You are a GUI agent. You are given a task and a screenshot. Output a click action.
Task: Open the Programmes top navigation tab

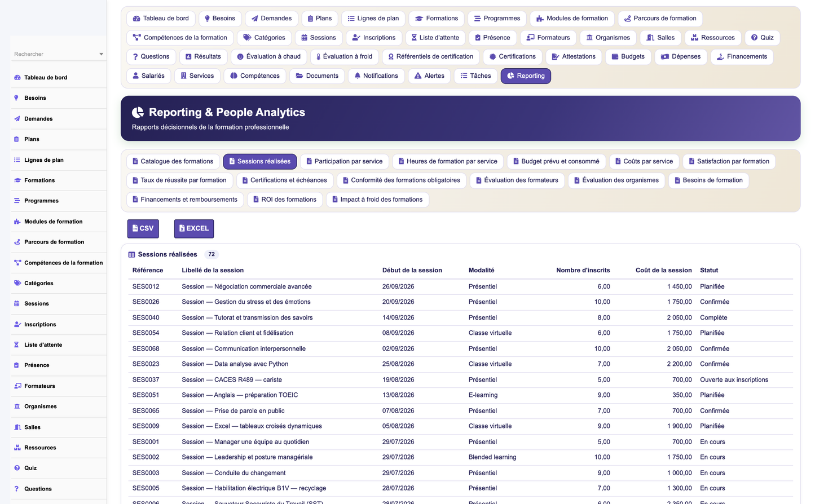click(x=497, y=19)
